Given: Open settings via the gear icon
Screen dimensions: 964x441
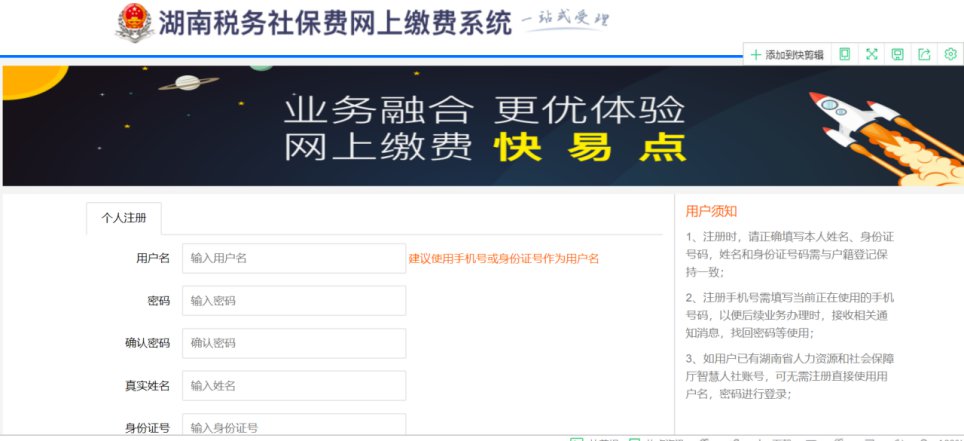Looking at the screenshot, I should coord(950,54).
